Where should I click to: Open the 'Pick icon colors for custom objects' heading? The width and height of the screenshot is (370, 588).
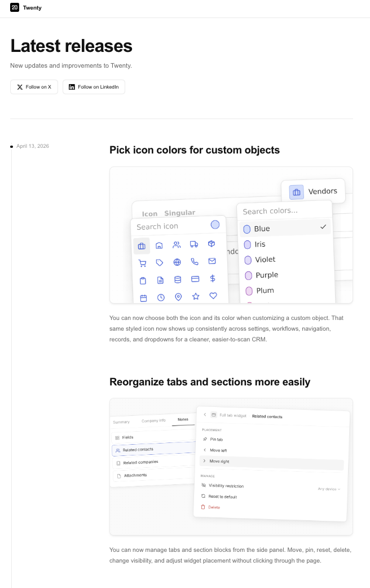coord(195,150)
